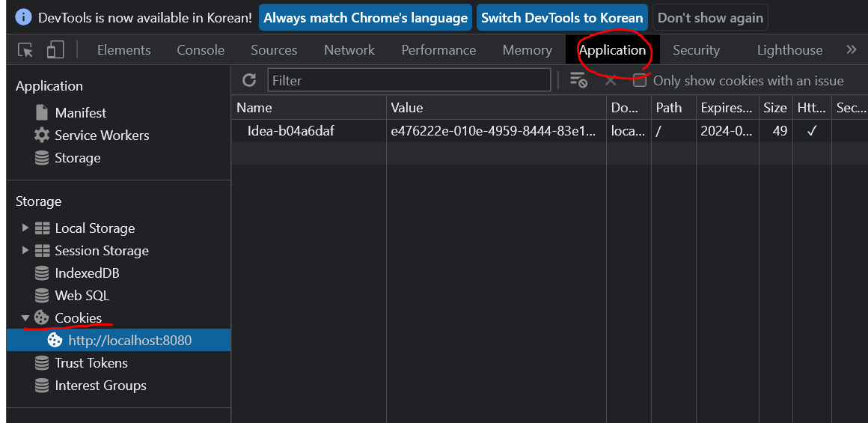Click the Session Storage grid icon
The height and width of the screenshot is (423, 868).
(x=42, y=251)
